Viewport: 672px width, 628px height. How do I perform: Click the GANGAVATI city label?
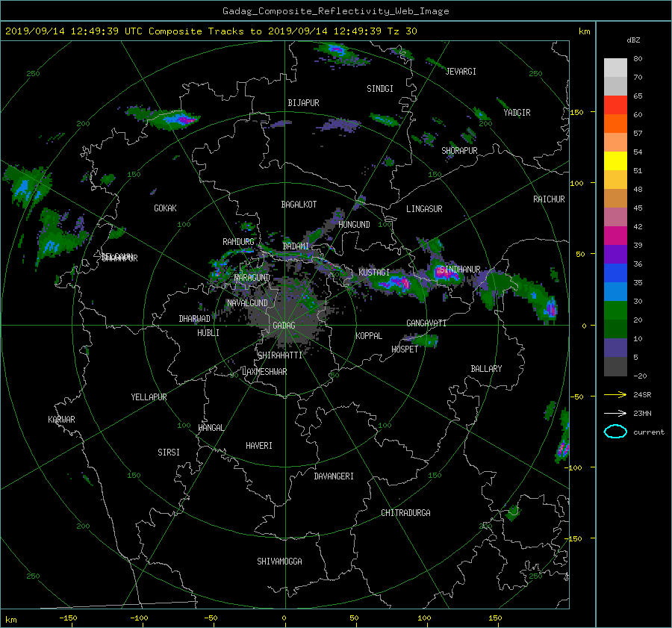click(426, 323)
